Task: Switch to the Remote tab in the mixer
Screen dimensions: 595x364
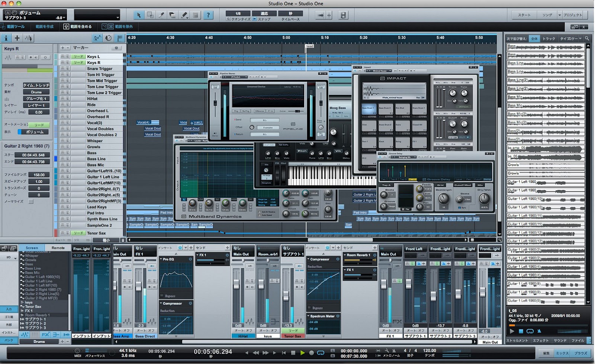Action: pos(58,248)
